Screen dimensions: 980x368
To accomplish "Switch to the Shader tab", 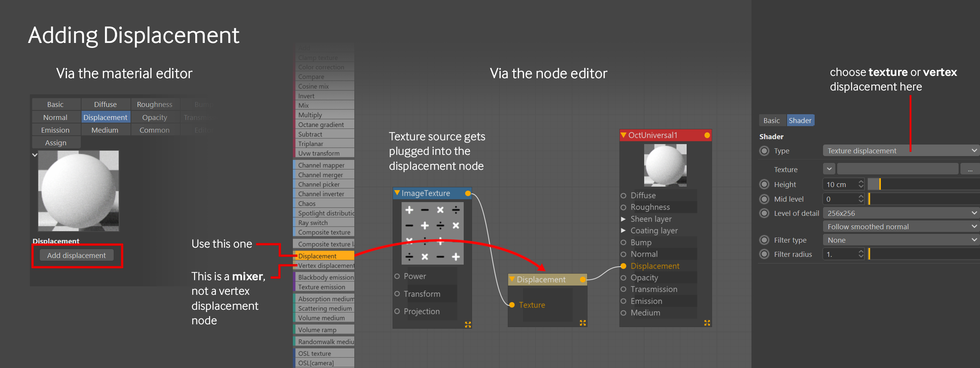I will [800, 120].
